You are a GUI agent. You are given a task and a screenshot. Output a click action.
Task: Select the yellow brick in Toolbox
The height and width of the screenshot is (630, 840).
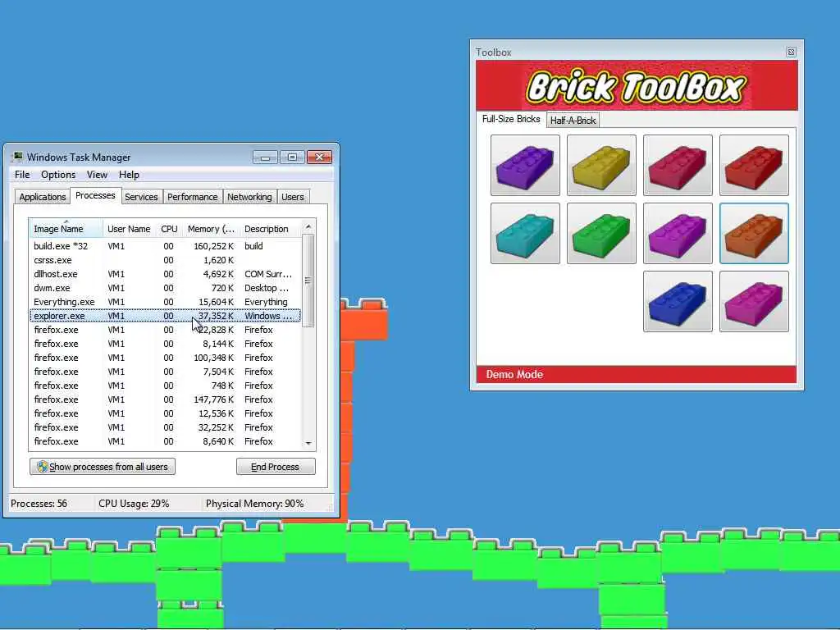click(x=601, y=165)
